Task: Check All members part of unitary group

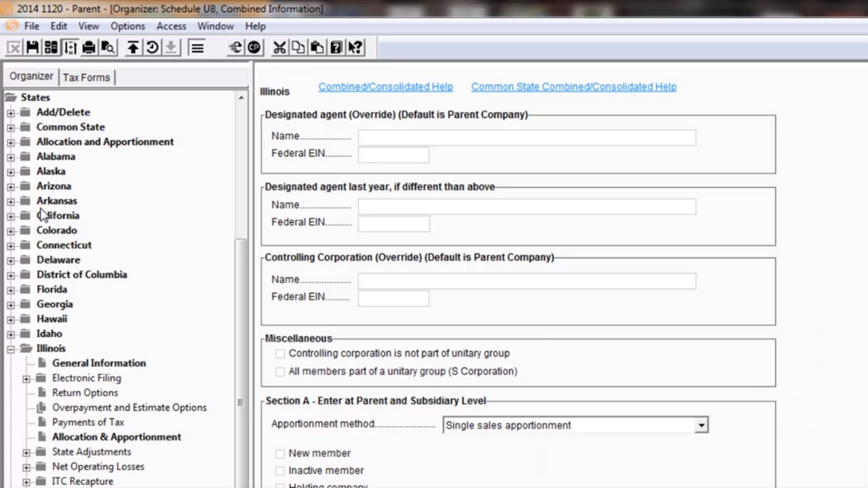Action: point(280,372)
